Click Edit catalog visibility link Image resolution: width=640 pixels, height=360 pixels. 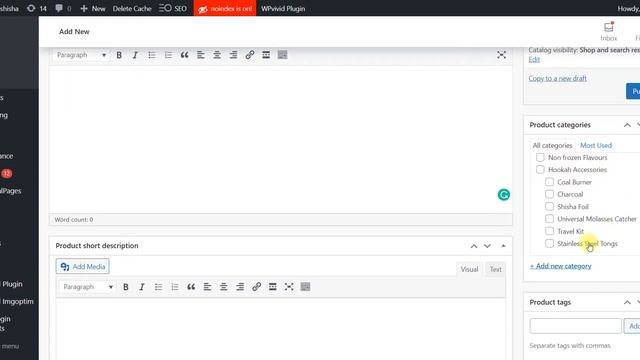click(x=534, y=60)
